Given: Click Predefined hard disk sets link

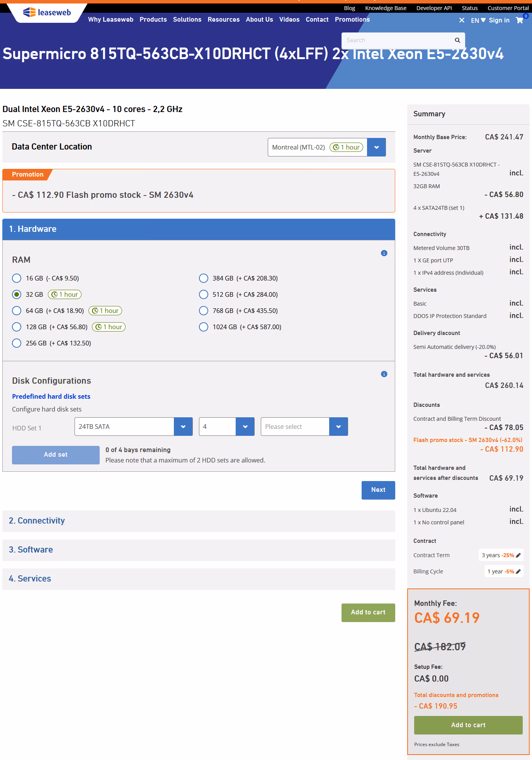Looking at the screenshot, I should (x=51, y=396).
